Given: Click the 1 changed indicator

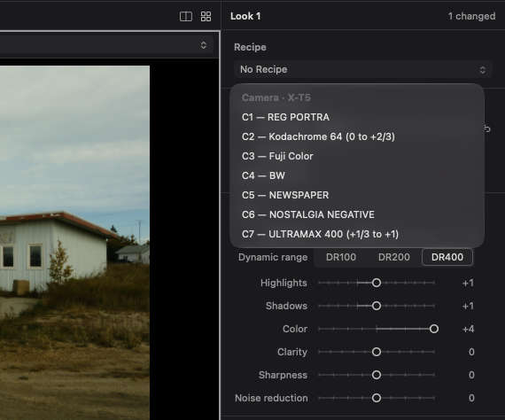Looking at the screenshot, I should click(x=471, y=16).
